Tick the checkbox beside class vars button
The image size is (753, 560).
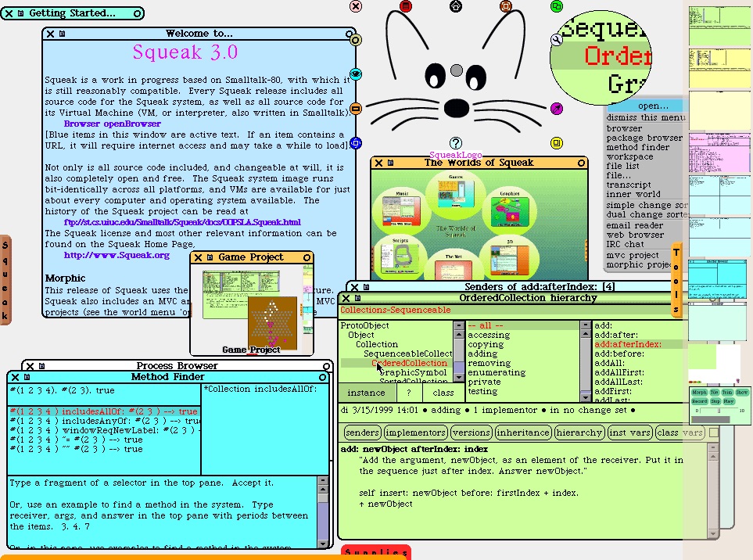pos(713,433)
